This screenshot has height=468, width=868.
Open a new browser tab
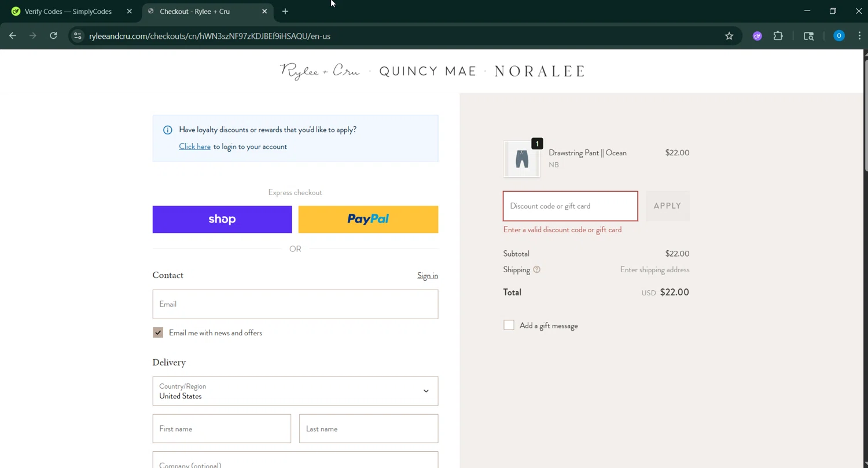pyautogui.click(x=285, y=11)
